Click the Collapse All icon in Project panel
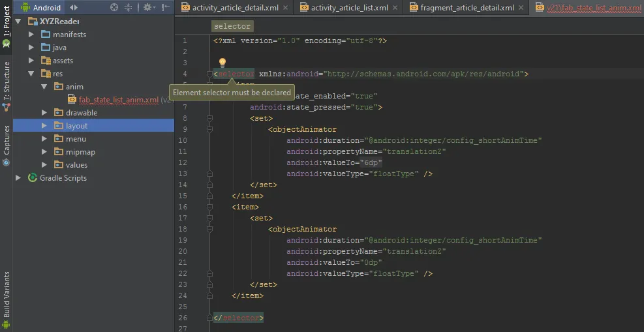This screenshot has height=332, width=644. 128,7
